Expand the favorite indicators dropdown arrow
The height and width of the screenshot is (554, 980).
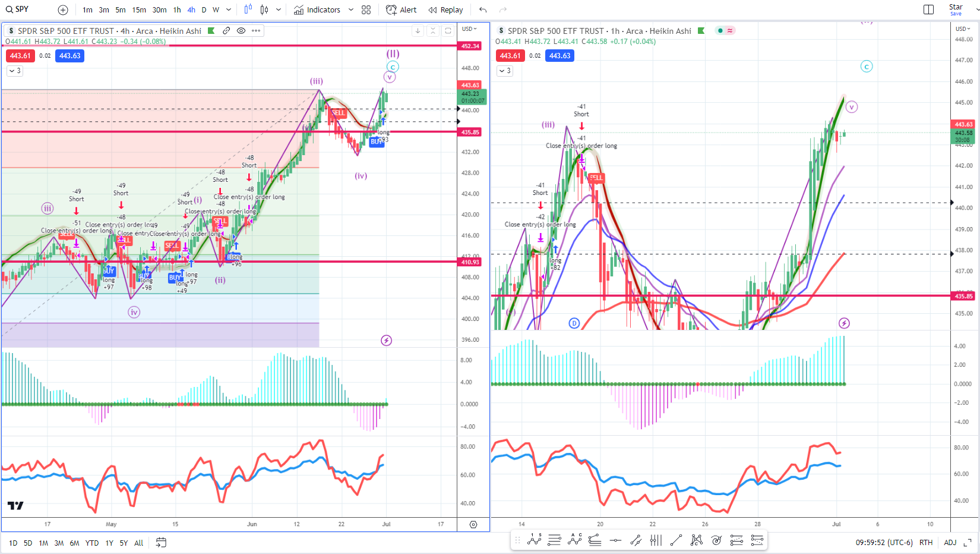(x=351, y=10)
